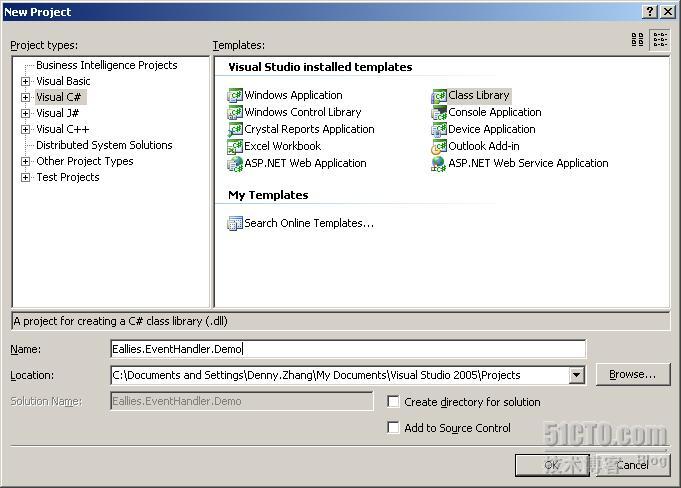Select Visual C# project type
The width and height of the screenshot is (681, 488).
(x=59, y=97)
